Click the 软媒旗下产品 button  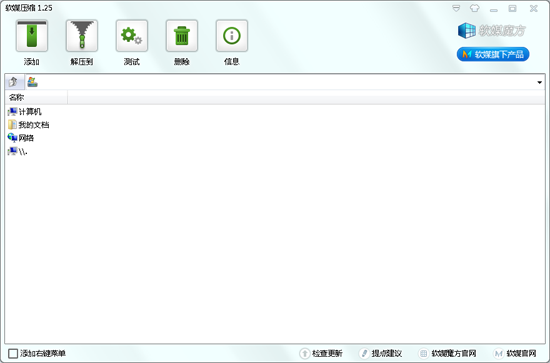click(493, 54)
